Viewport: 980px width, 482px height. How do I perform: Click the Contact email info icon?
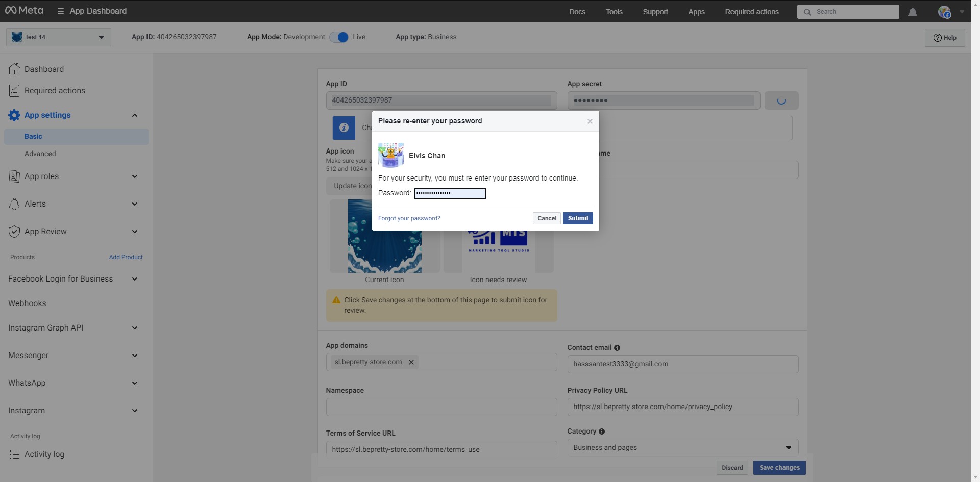coord(617,348)
